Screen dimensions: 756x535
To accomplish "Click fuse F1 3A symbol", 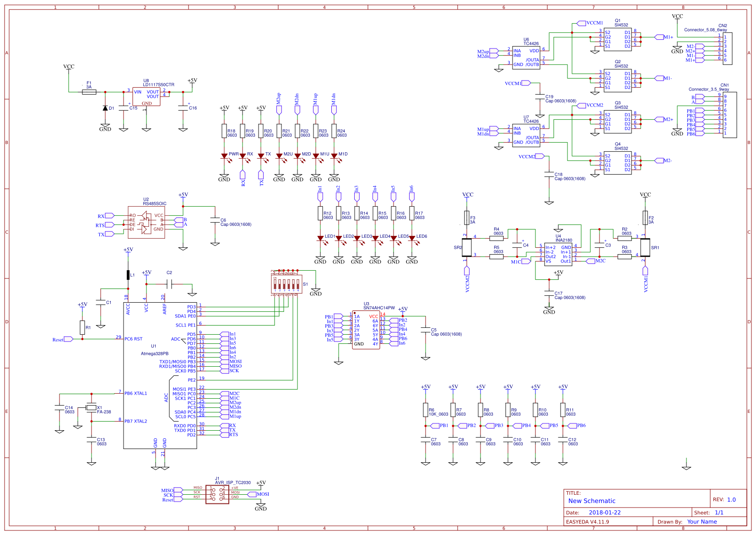I will tap(89, 91).
